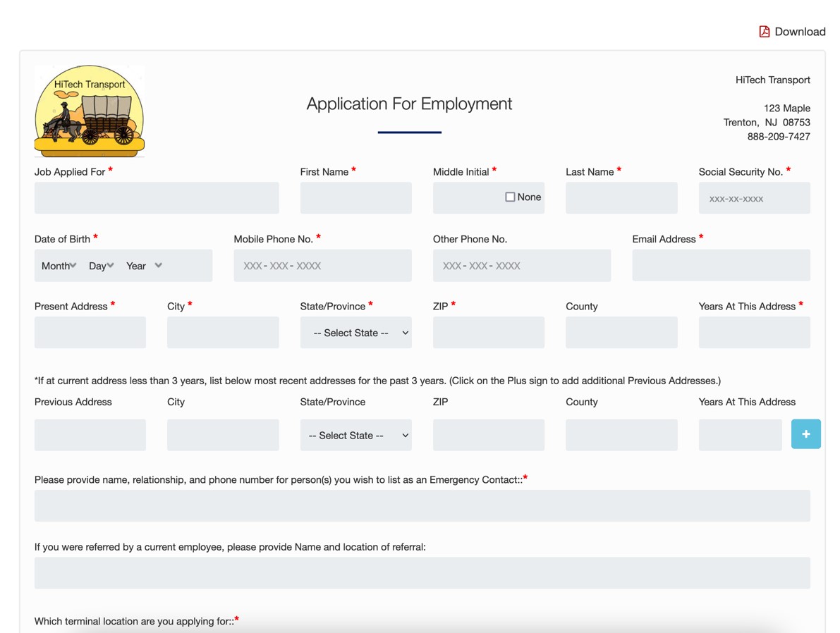
Task: Open the Previous Address State dropdown
Action: click(355, 436)
